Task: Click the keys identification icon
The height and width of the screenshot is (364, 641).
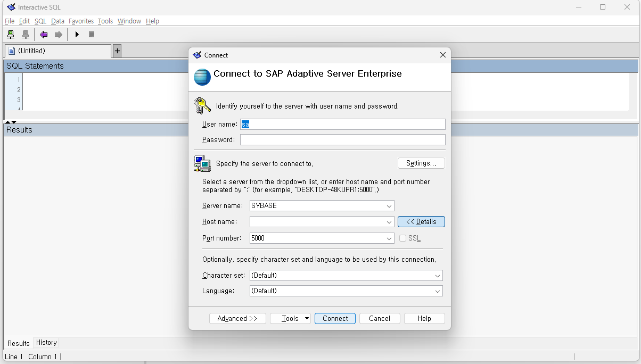Action: tap(202, 105)
